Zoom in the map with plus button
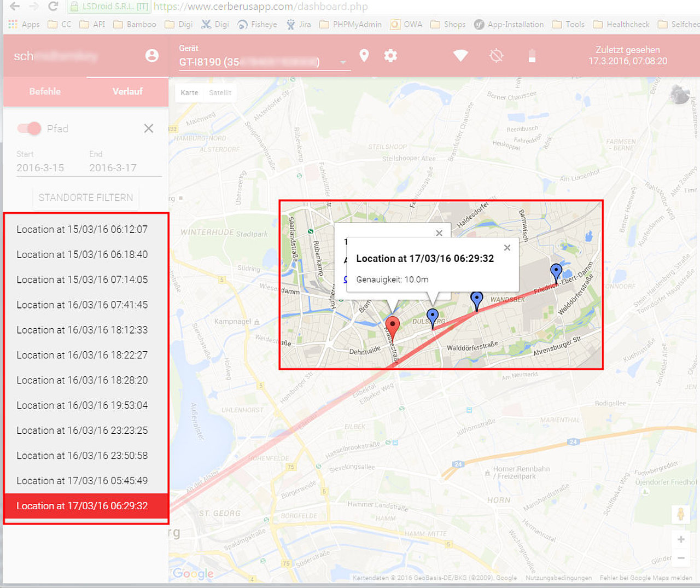Image resolution: width=700 pixels, height=588 pixels. pos(681,539)
